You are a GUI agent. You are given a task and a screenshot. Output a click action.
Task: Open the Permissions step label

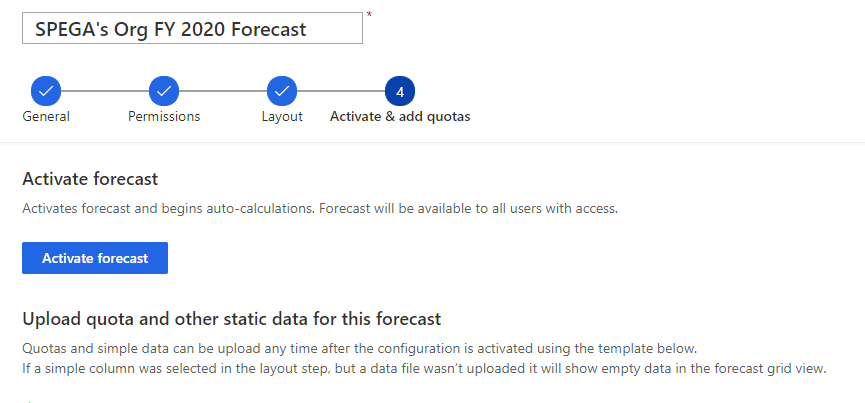[164, 116]
